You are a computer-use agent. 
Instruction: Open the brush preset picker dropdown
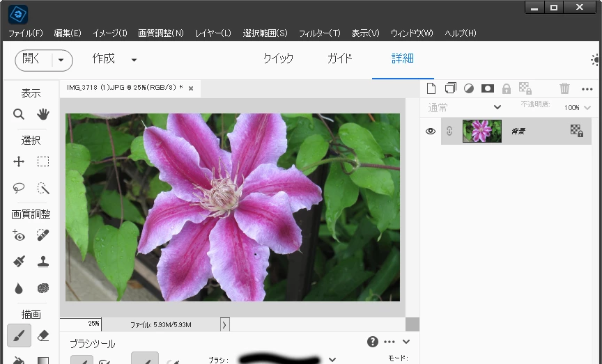pos(332,359)
